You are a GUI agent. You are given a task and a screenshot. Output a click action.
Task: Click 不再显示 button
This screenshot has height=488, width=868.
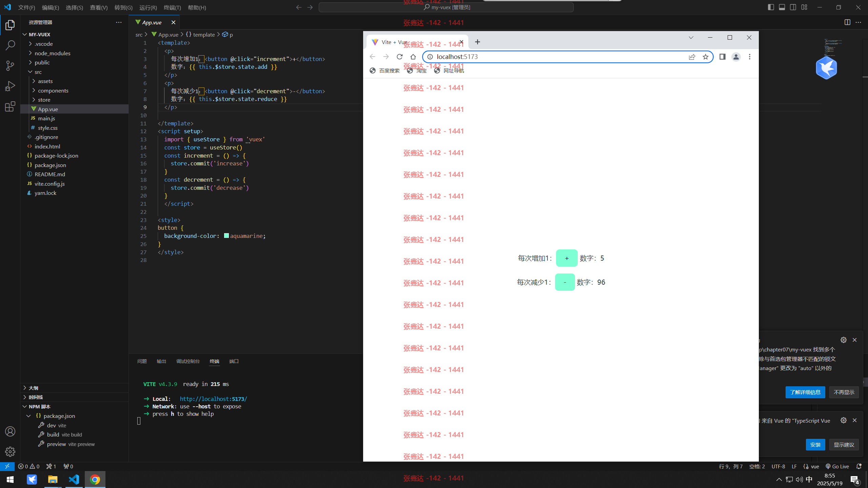[x=844, y=392]
